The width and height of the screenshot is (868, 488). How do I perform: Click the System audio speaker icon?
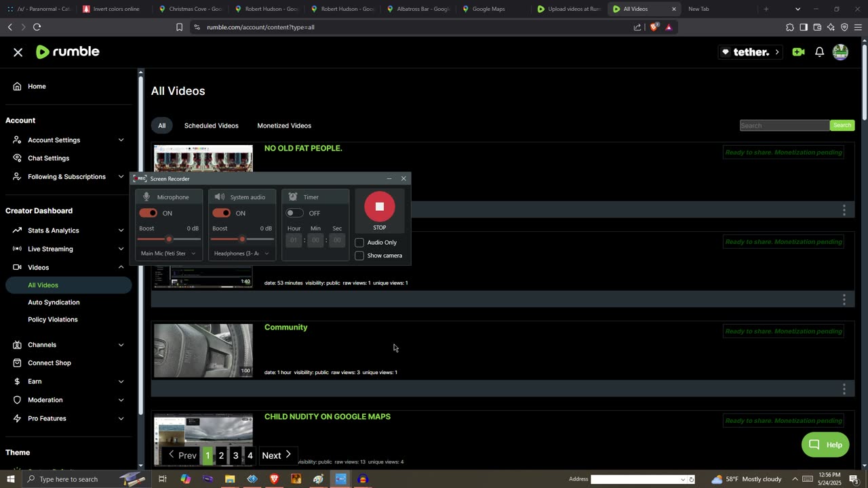(219, 197)
